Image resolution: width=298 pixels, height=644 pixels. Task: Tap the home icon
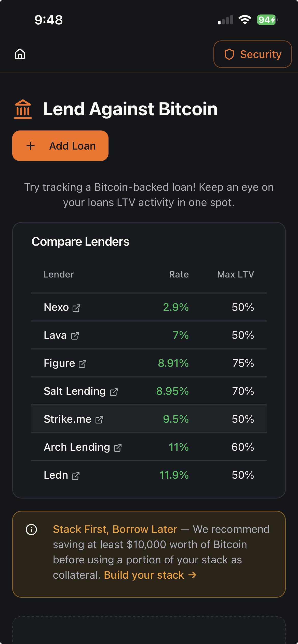click(x=20, y=54)
